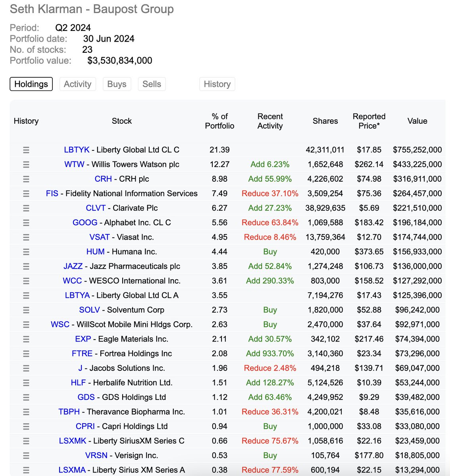Screen dimensions: 450x476
Task: Open history icon for LSXMK row
Action: [x=26, y=441]
